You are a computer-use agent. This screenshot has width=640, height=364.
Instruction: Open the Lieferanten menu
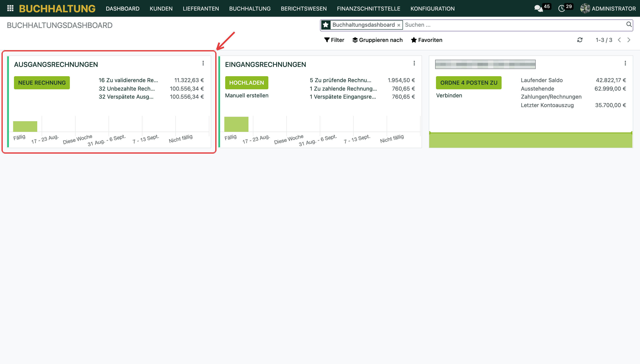(x=201, y=8)
